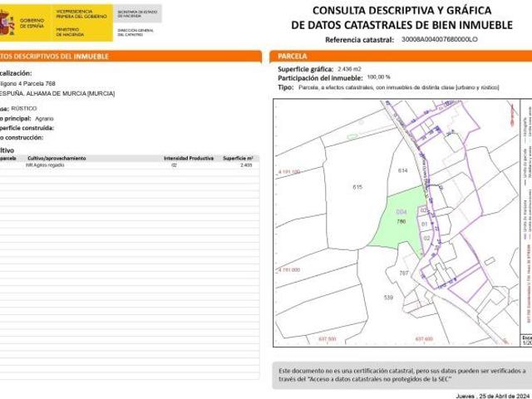Select parcel 614 on the map
This screenshot has height=399, width=532.
(404, 170)
